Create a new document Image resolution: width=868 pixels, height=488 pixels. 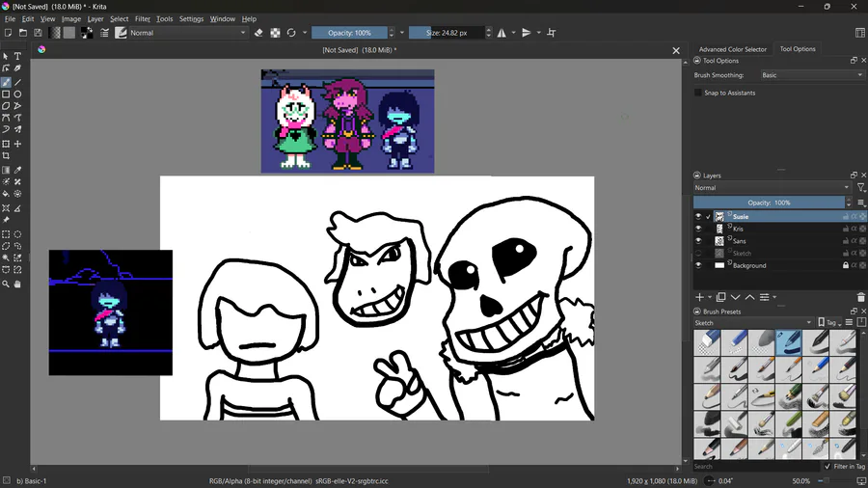[8, 33]
